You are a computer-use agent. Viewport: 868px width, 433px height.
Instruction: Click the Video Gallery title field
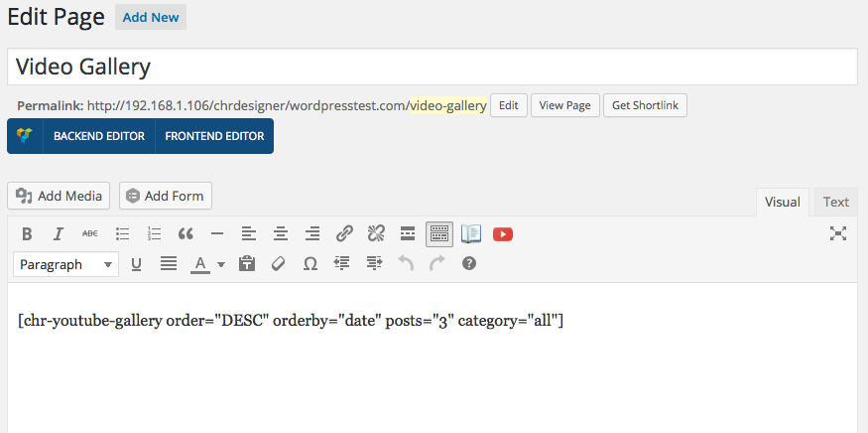tap(433, 67)
